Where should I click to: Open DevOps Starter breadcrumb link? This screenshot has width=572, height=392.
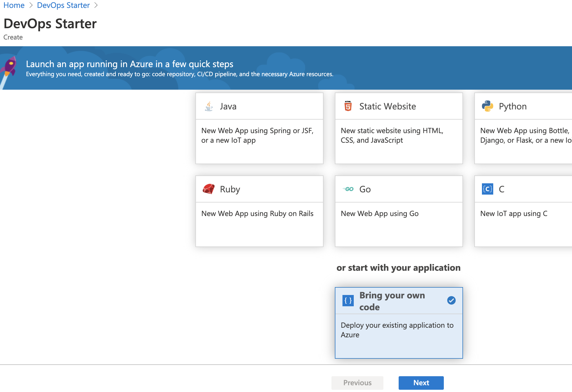(x=63, y=5)
